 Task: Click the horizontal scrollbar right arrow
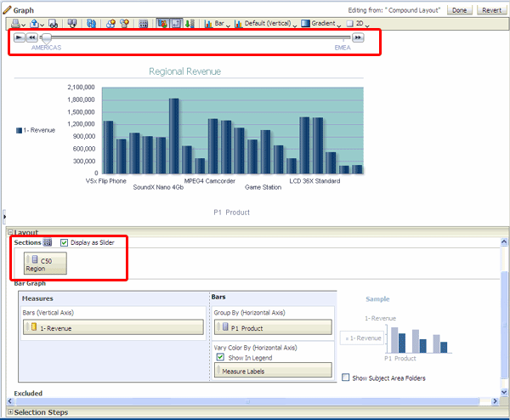(x=495, y=401)
